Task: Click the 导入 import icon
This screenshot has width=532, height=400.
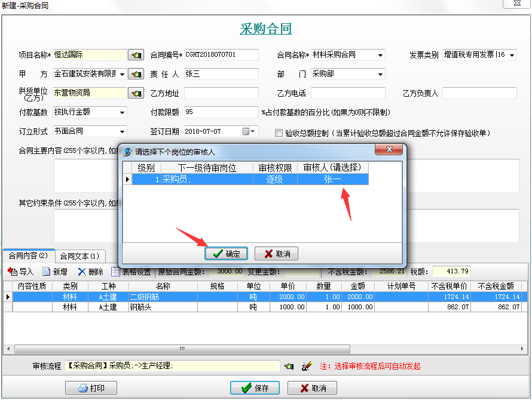Action: pyautogui.click(x=13, y=272)
